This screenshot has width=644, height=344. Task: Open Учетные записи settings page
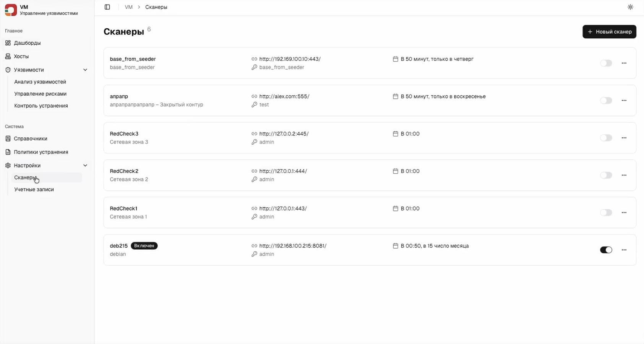34,189
